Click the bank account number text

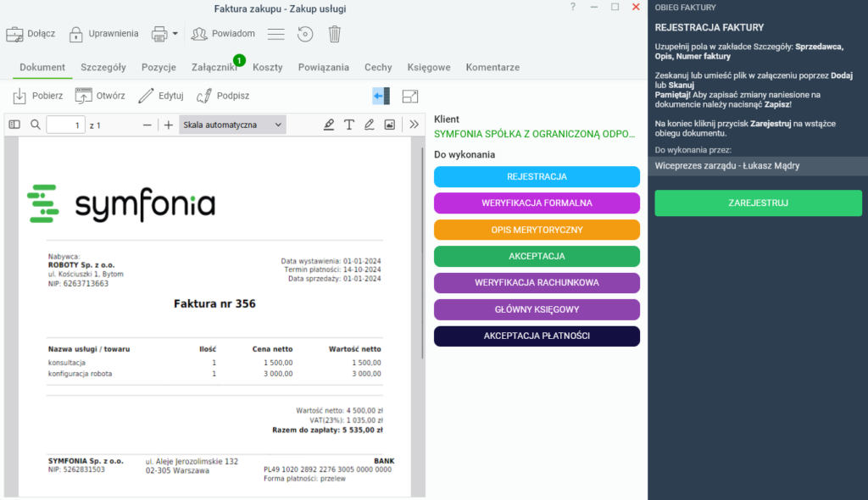click(x=328, y=469)
